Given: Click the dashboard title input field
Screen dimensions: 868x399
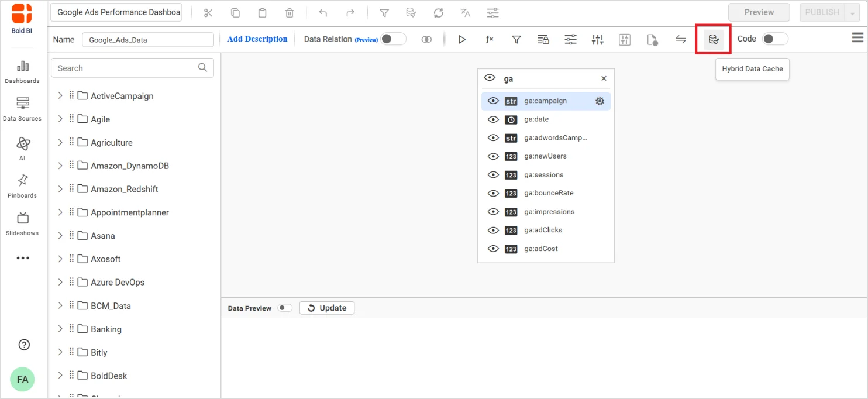Looking at the screenshot, I should coord(116,12).
